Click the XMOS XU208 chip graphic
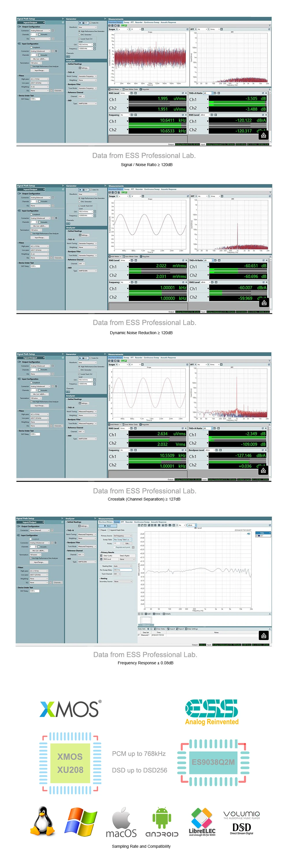289x868 pixels. [70, 763]
